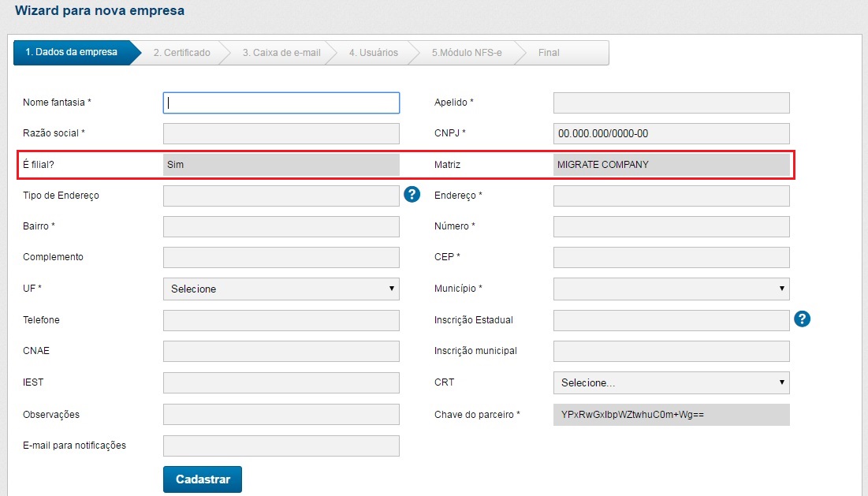Jump to the Final wizard step
Viewport: 868px width, 496px height.
click(549, 53)
